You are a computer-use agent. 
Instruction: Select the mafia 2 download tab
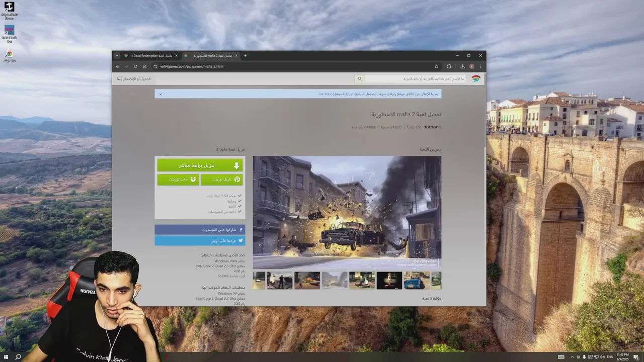210,56
